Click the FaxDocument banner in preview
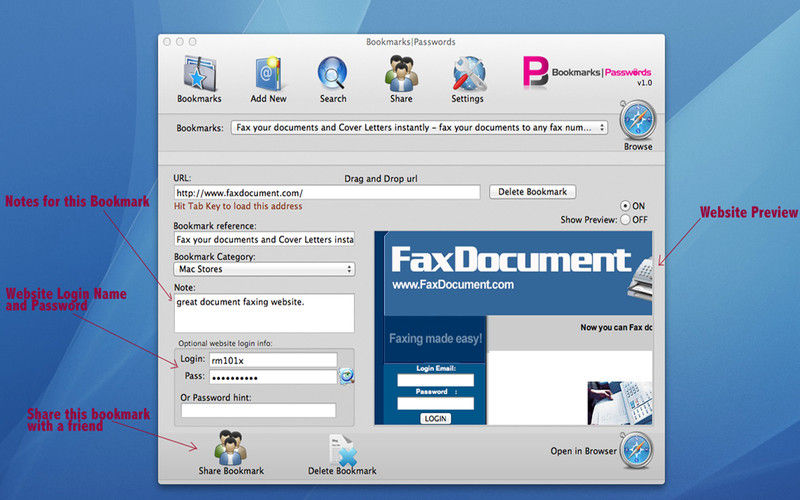800x500 pixels. (x=518, y=273)
